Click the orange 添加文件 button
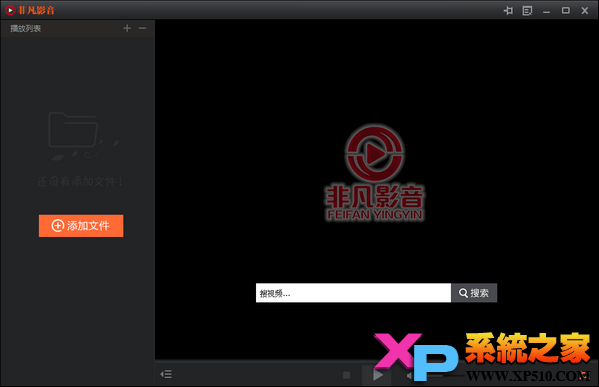 (x=81, y=226)
